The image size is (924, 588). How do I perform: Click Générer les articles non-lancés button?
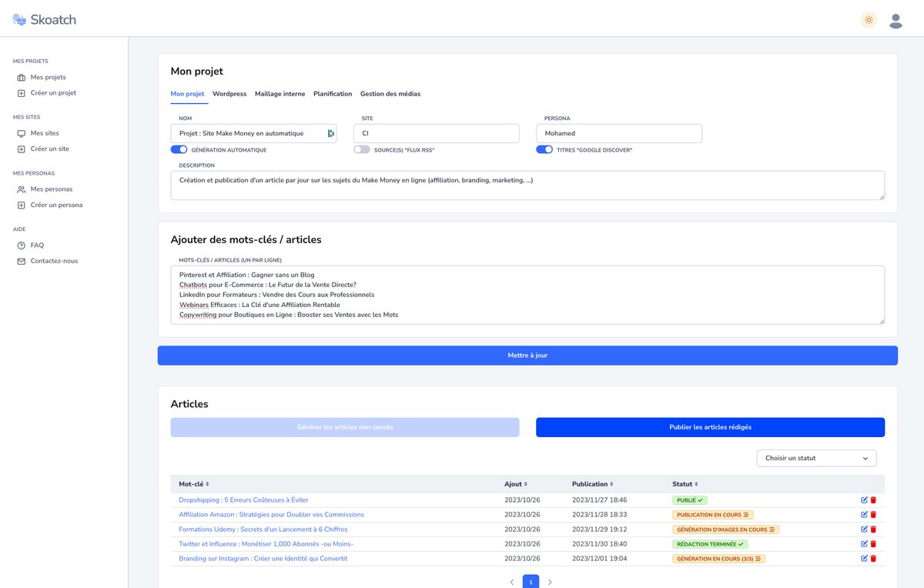click(345, 427)
